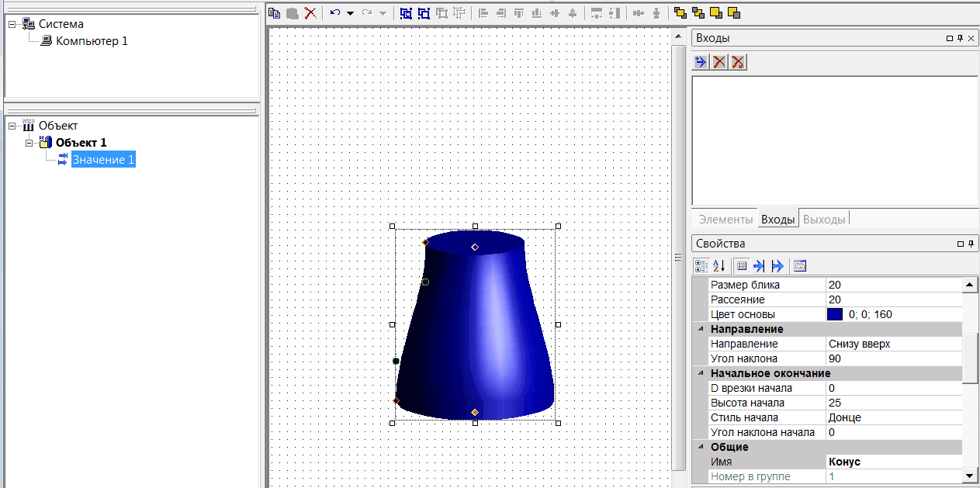Click the Цвет основы blue color swatch
The image size is (980, 488).
pos(835,314)
